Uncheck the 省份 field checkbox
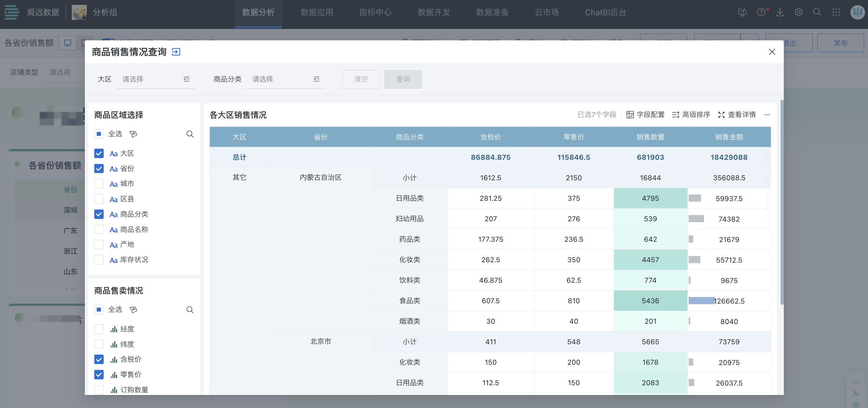 [99, 169]
